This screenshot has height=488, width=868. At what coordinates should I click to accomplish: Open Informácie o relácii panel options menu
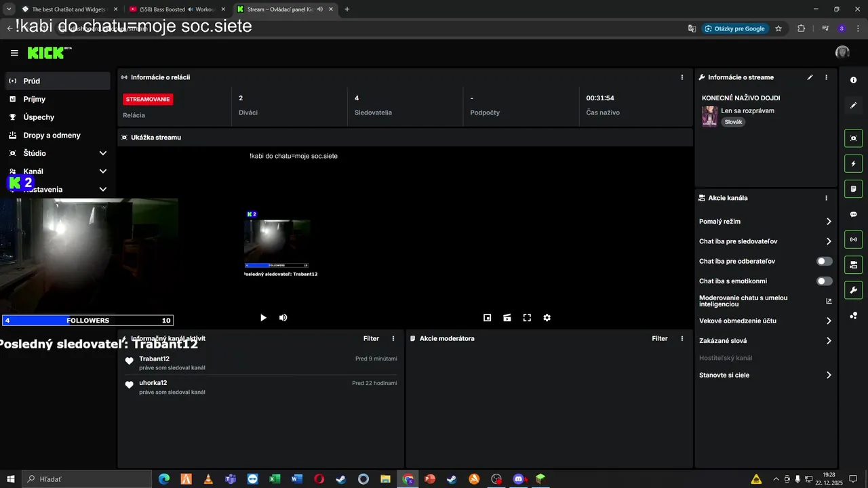click(682, 77)
